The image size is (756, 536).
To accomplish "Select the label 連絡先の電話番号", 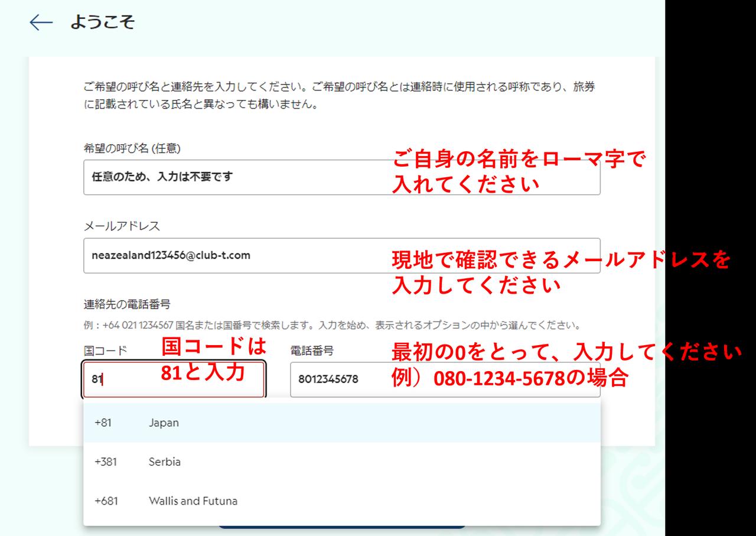I will pos(127,304).
